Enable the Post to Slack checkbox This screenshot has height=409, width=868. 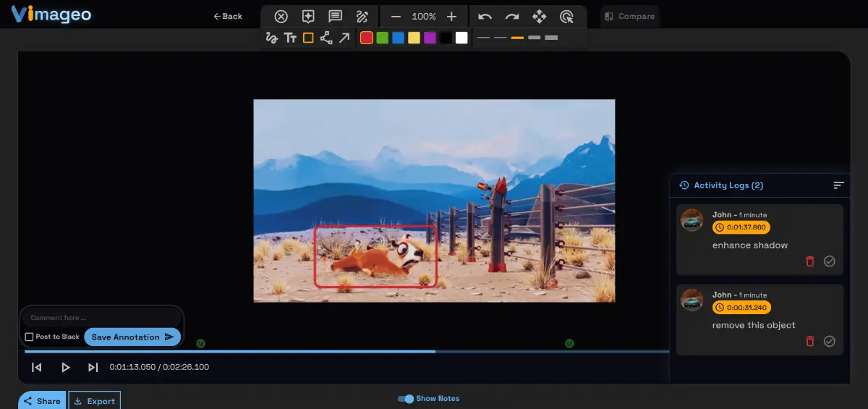point(29,337)
